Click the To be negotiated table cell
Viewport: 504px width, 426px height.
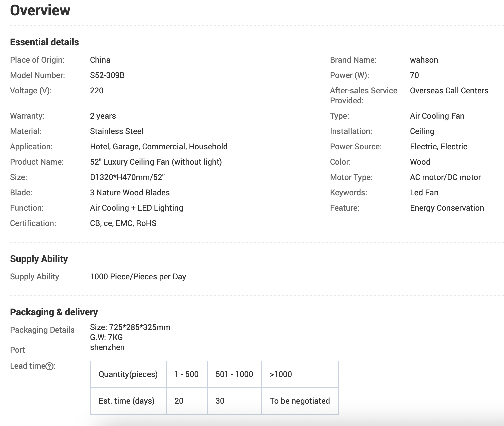click(x=299, y=401)
